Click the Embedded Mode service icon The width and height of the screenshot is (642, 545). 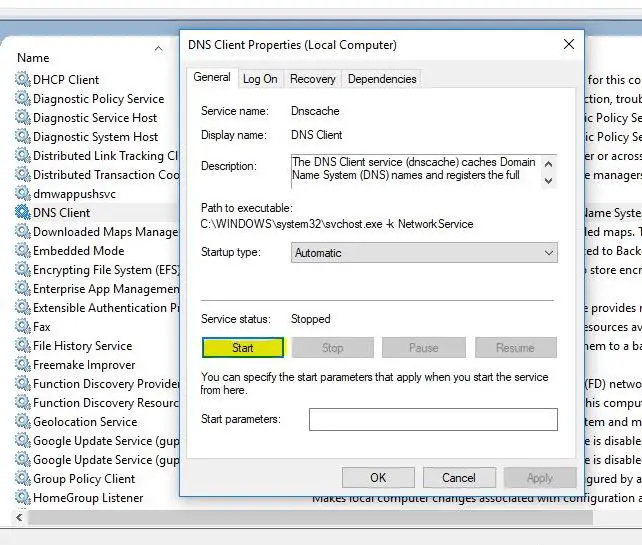[x=23, y=251]
